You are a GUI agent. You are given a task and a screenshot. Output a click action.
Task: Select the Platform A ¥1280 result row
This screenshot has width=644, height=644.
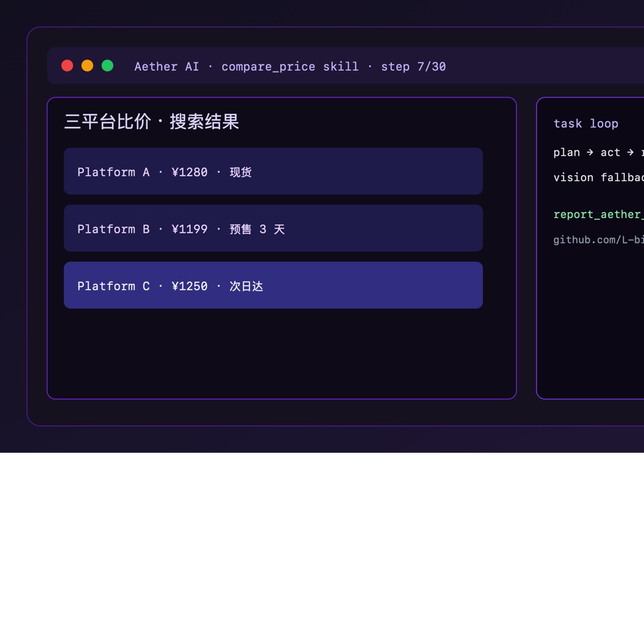273,171
